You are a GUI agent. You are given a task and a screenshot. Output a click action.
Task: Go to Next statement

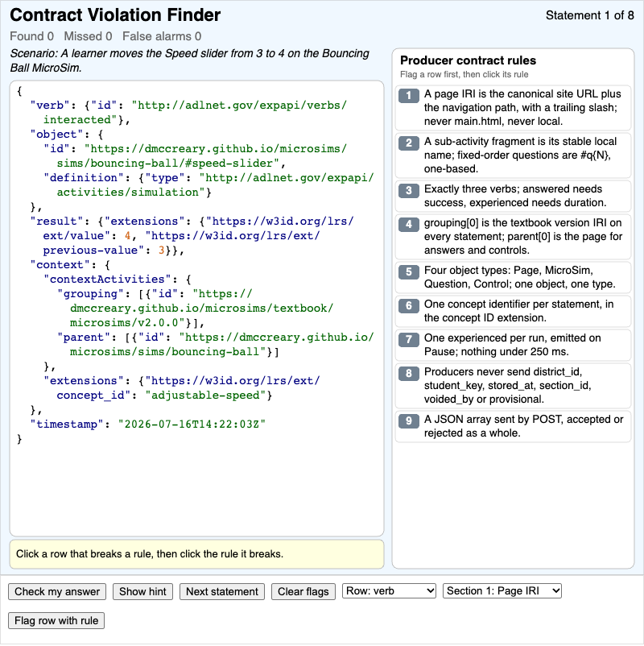click(x=222, y=591)
